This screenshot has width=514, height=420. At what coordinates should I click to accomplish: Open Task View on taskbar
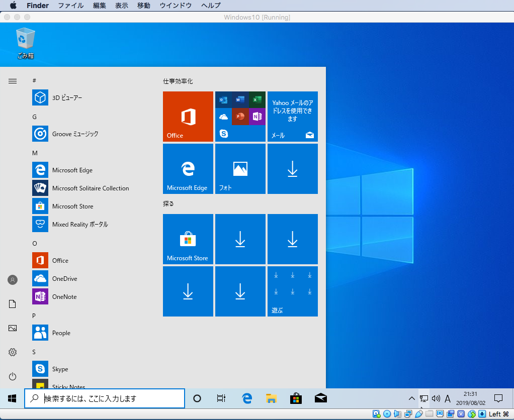click(221, 398)
